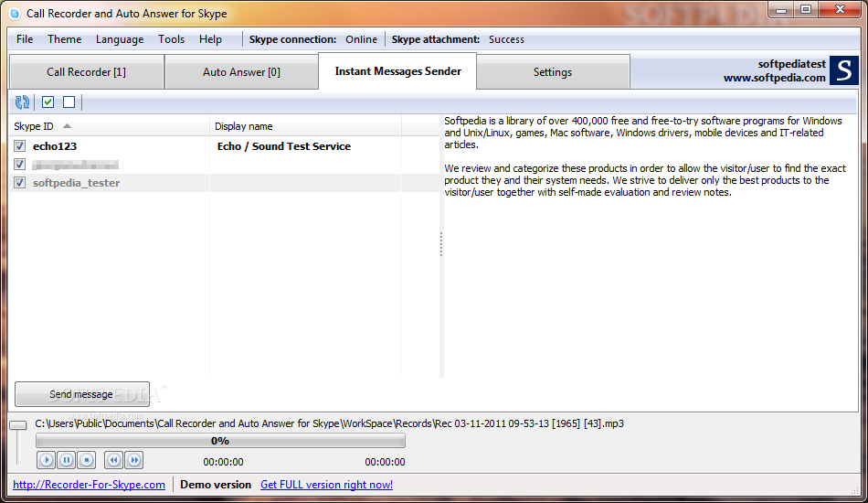Select the softpedia_tester contact row

pyautogui.click(x=224, y=183)
